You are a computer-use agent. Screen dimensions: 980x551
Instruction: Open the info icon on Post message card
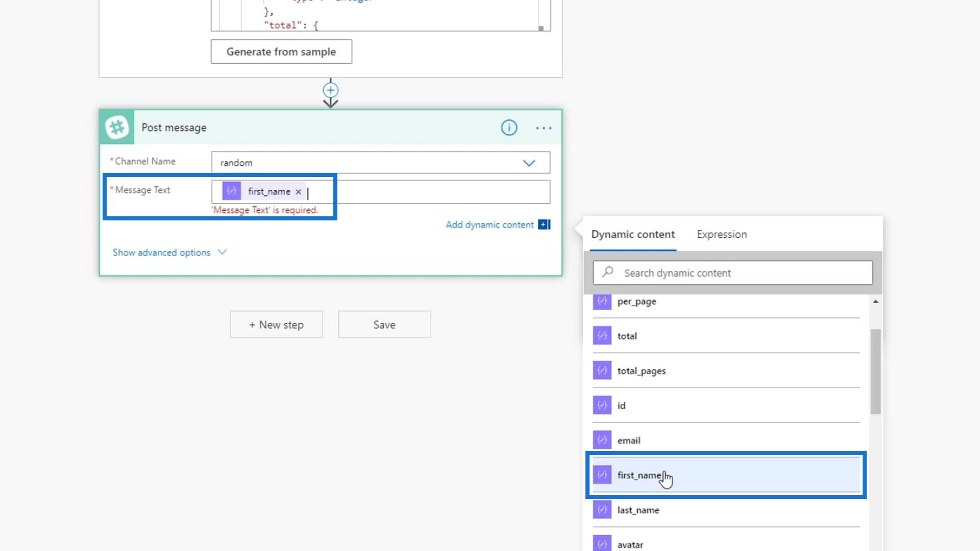point(508,128)
